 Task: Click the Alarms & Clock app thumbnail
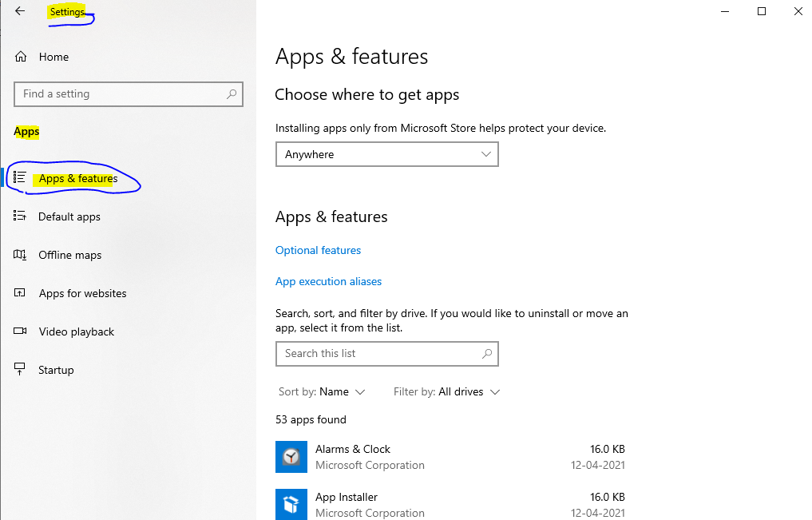click(x=291, y=457)
